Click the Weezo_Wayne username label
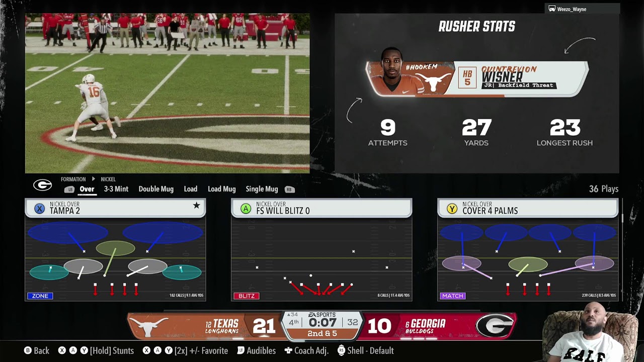This screenshot has height=362, width=644. click(572, 9)
